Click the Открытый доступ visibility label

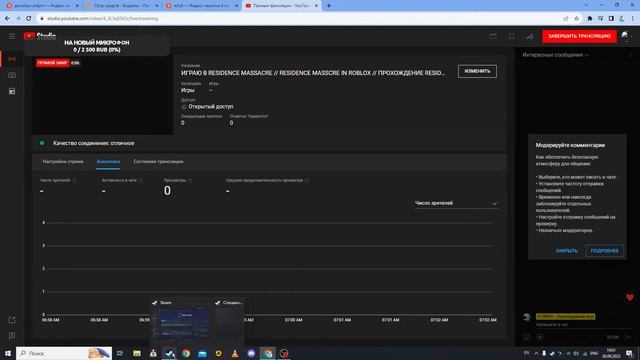[x=211, y=107]
